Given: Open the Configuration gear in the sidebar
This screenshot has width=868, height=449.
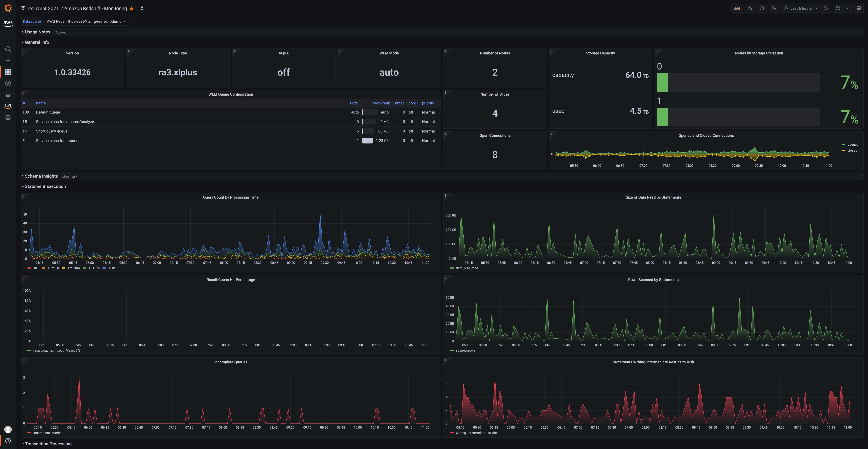Looking at the screenshot, I should pyautogui.click(x=8, y=117).
